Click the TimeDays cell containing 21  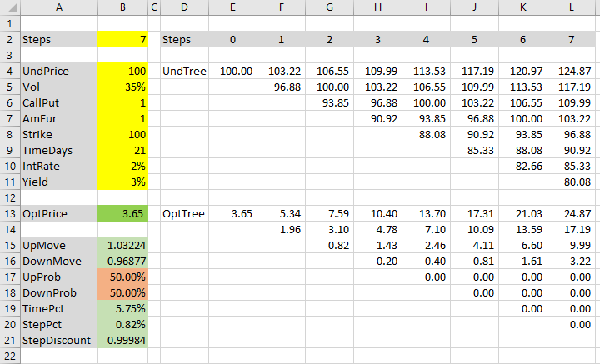[122, 150]
